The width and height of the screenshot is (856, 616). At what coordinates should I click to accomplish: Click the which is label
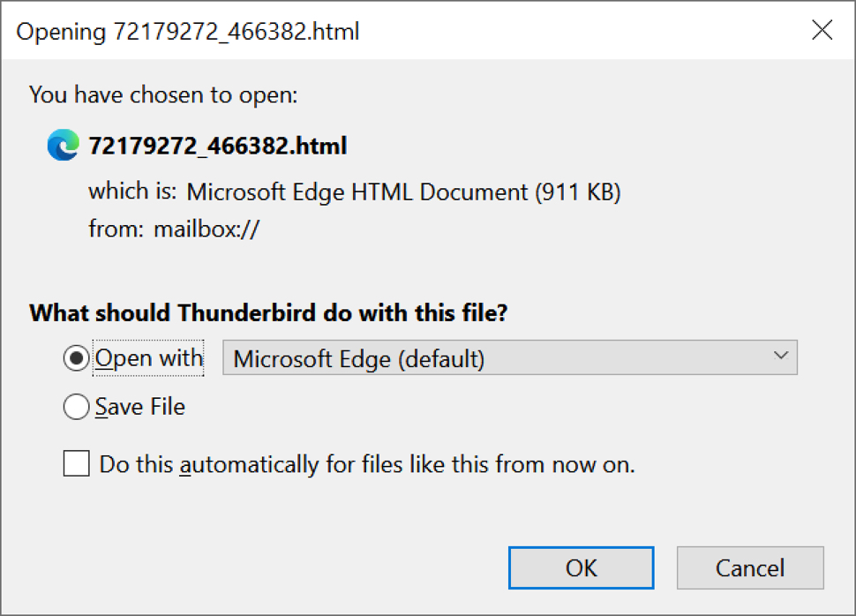(x=132, y=192)
